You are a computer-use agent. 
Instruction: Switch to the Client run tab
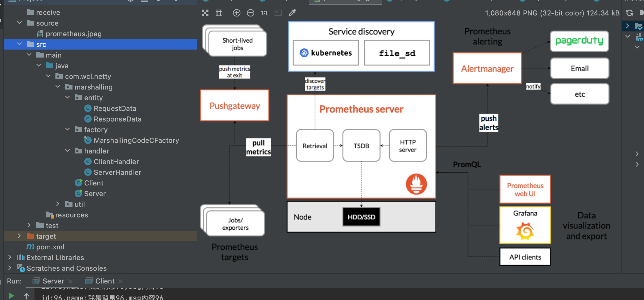tap(105, 281)
